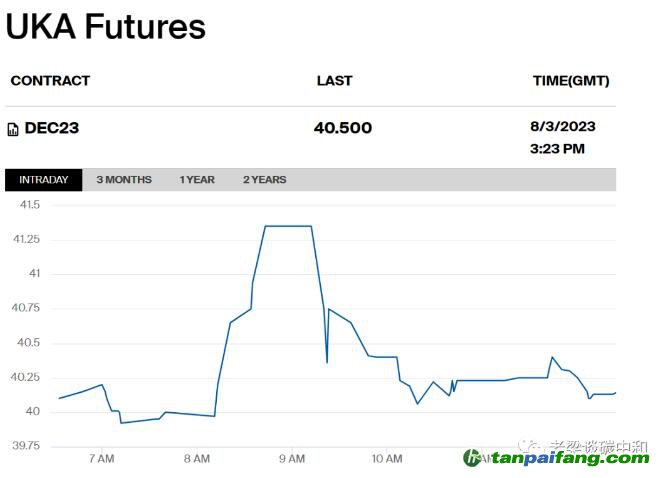This screenshot has width=660, height=478.
Task: Click the UKA Futures page title
Action: pyautogui.click(x=106, y=27)
